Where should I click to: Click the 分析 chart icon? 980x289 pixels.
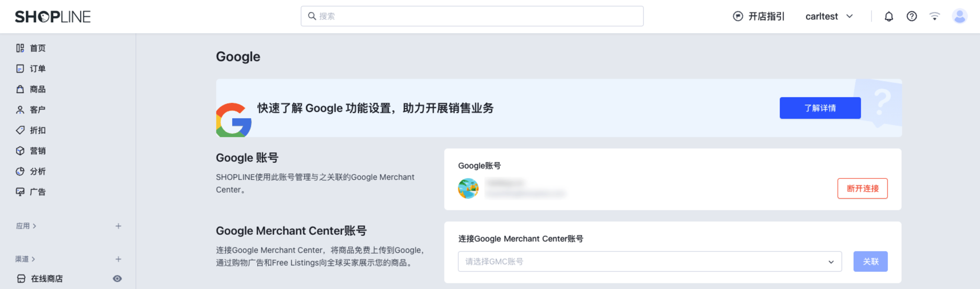[20, 171]
